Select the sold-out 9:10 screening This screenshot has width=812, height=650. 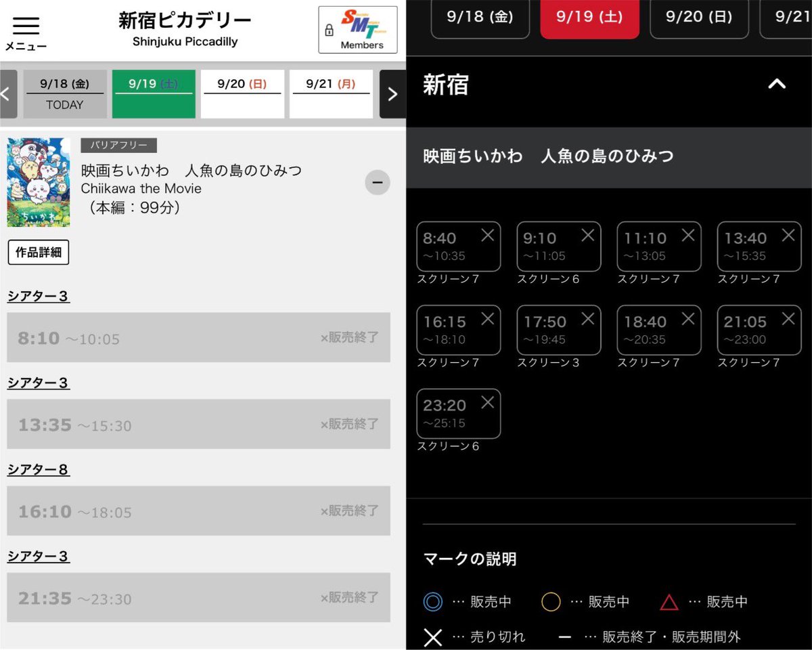[x=559, y=246]
